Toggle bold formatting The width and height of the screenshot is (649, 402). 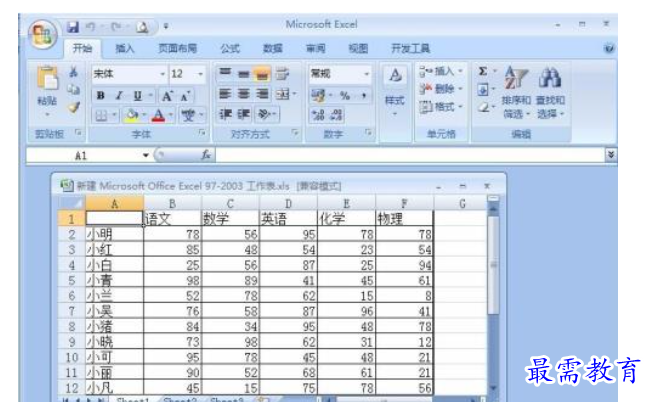101,96
